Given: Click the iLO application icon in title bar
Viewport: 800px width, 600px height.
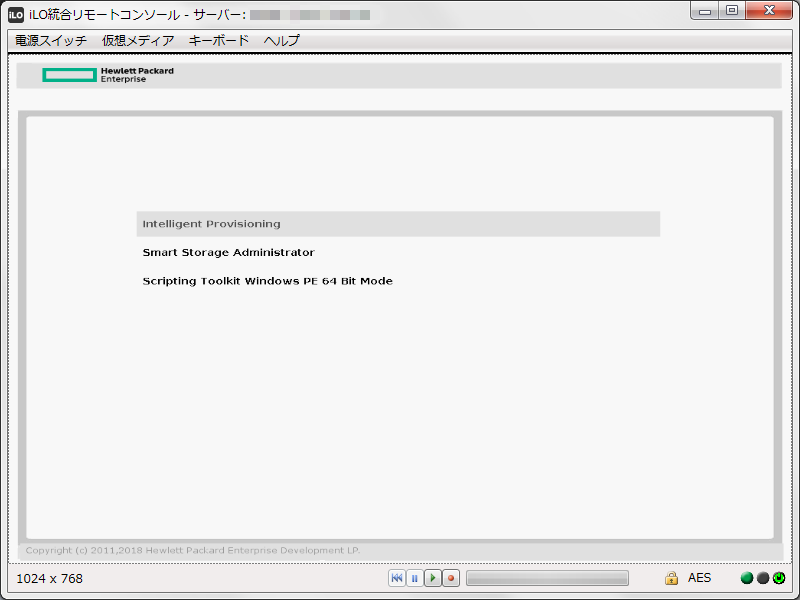Looking at the screenshot, I should tap(16, 15).
